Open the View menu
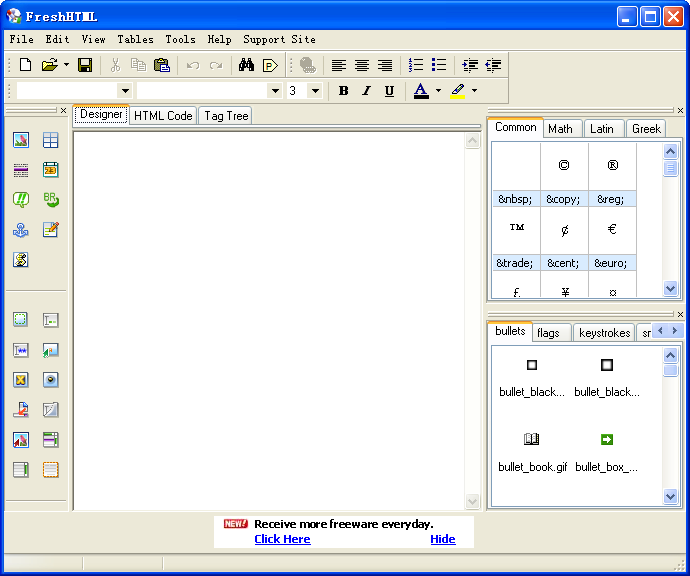690x576 pixels. click(93, 39)
